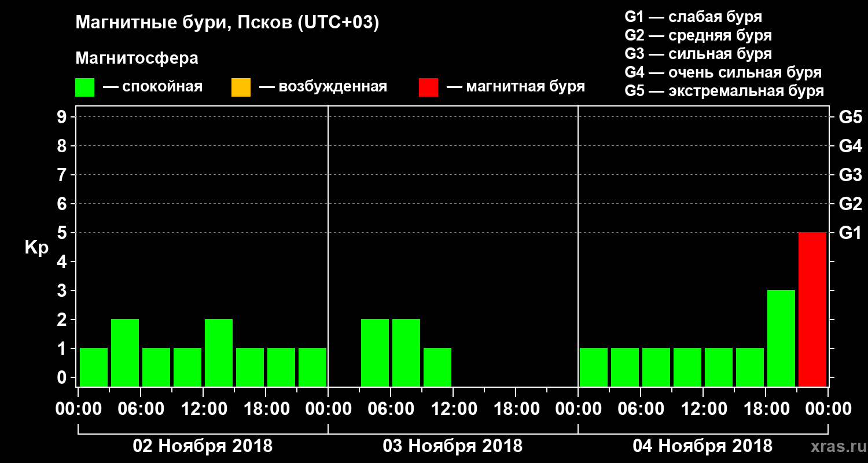Select the red Kp 5 bar on 04 Ноября
Screen dimensions: 868x463
tap(812, 309)
